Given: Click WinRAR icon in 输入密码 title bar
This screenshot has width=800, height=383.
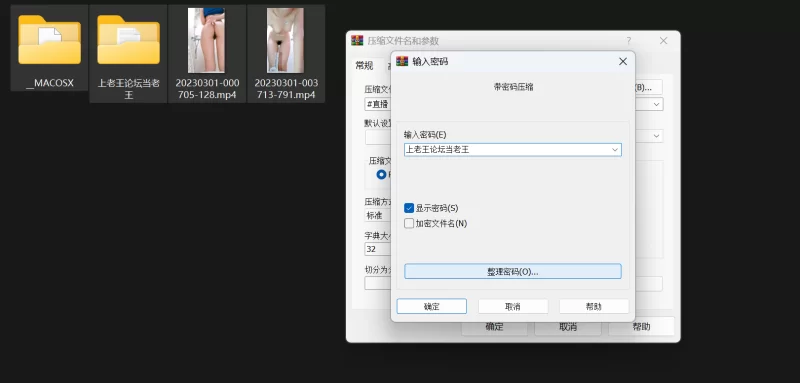Looking at the screenshot, I should [402, 61].
